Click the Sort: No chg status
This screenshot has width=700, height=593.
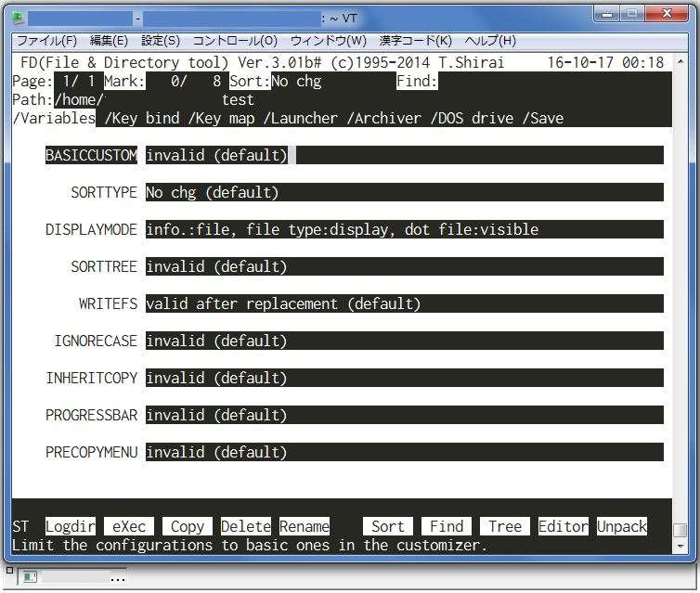tap(276, 82)
